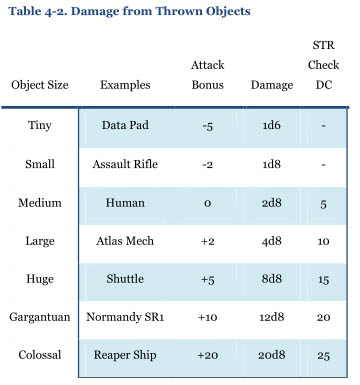Select the 'Human' example cell
The width and height of the screenshot is (360, 385).
pyautogui.click(x=125, y=203)
